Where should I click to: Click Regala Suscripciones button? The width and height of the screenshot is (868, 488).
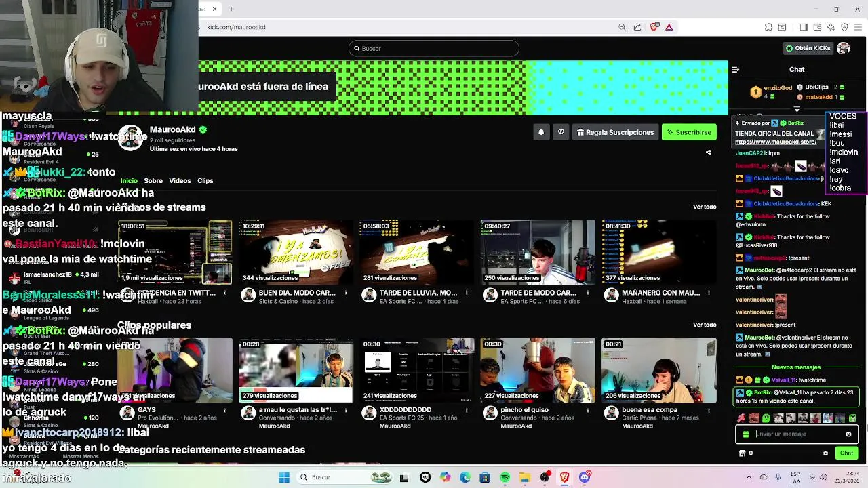[x=615, y=132]
